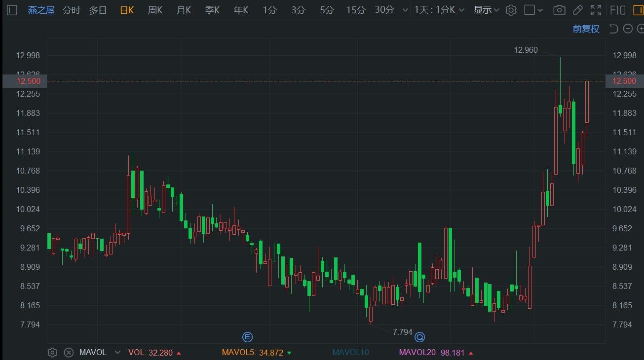644x360 pixels.
Task: Select the square chart layout icon
Action: click(x=529, y=10)
